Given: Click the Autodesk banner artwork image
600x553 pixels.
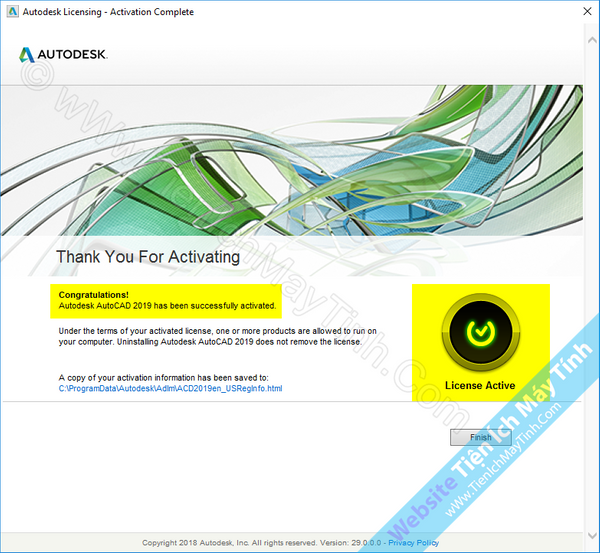Looking at the screenshot, I should point(292,160).
